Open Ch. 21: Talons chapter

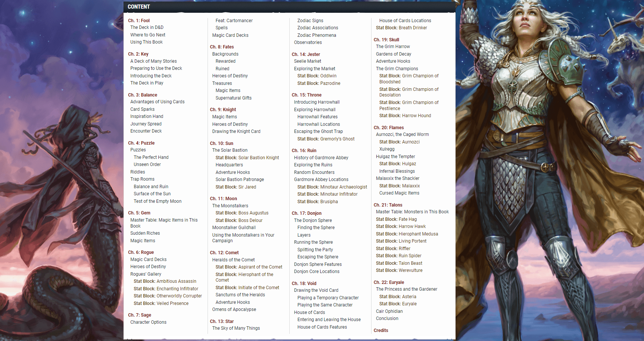(388, 205)
